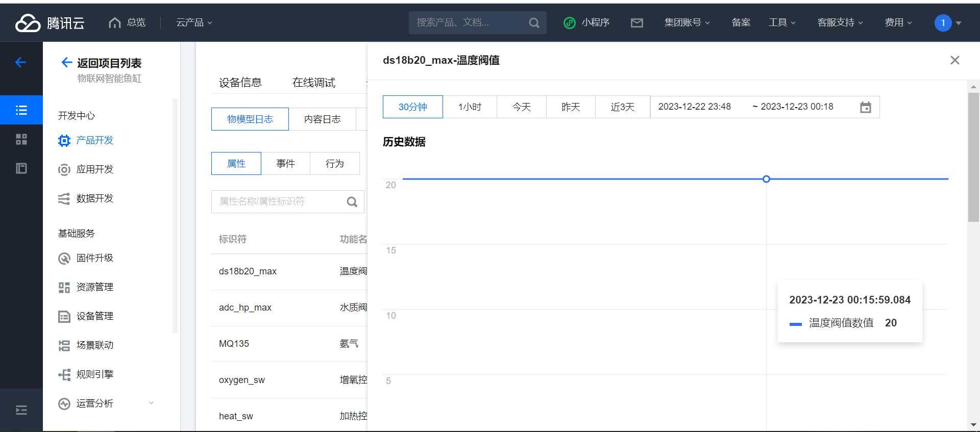Expand the 云产品 dropdown
Image resolution: width=980 pixels, height=432 pixels.
coord(194,22)
